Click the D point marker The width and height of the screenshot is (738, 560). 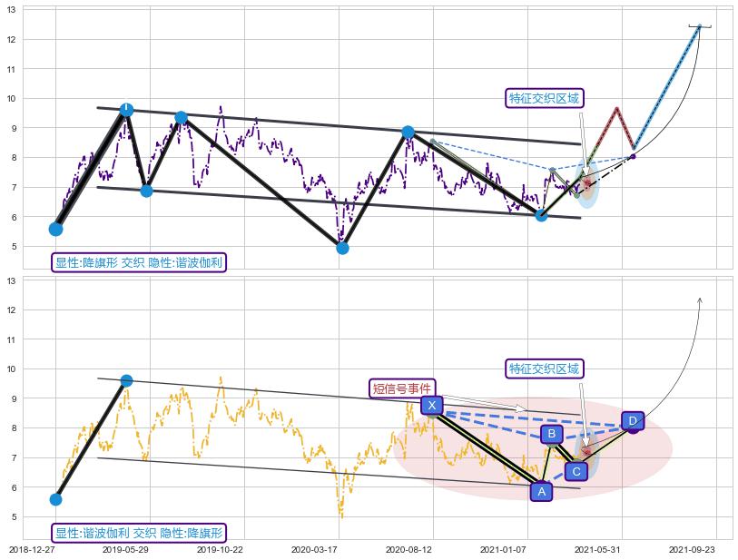(x=633, y=421)
